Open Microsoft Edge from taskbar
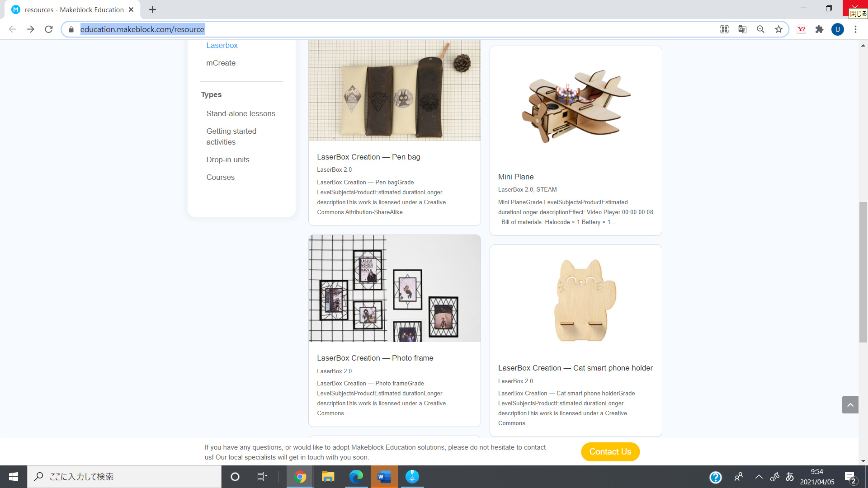868x488 pixels. 356,477
